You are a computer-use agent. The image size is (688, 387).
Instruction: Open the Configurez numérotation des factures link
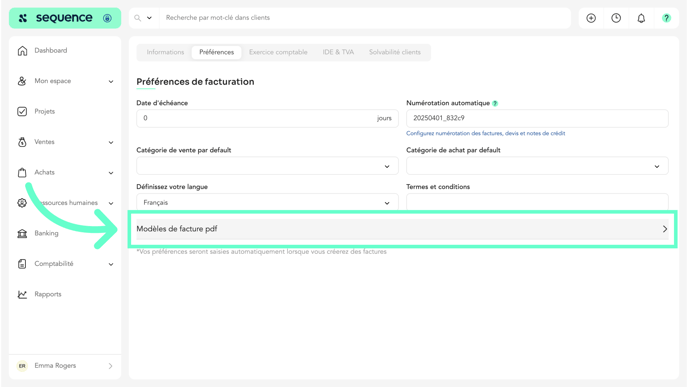(x=485, y=133)
